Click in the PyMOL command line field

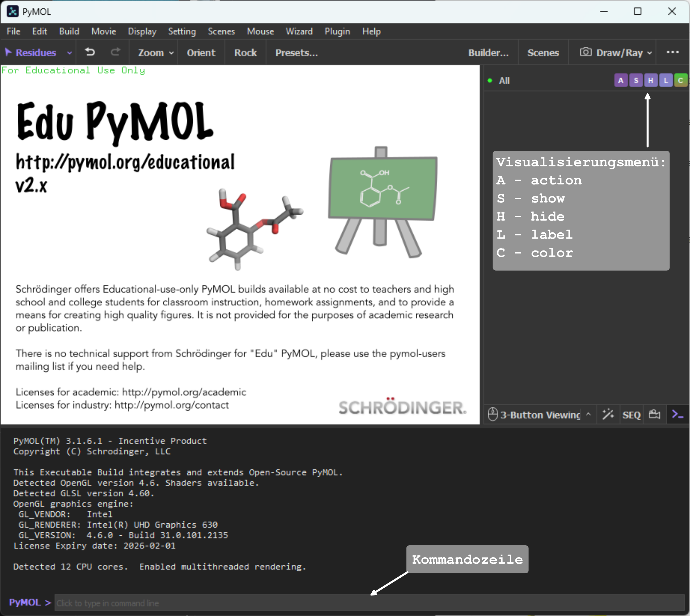(x=370, y=603)
